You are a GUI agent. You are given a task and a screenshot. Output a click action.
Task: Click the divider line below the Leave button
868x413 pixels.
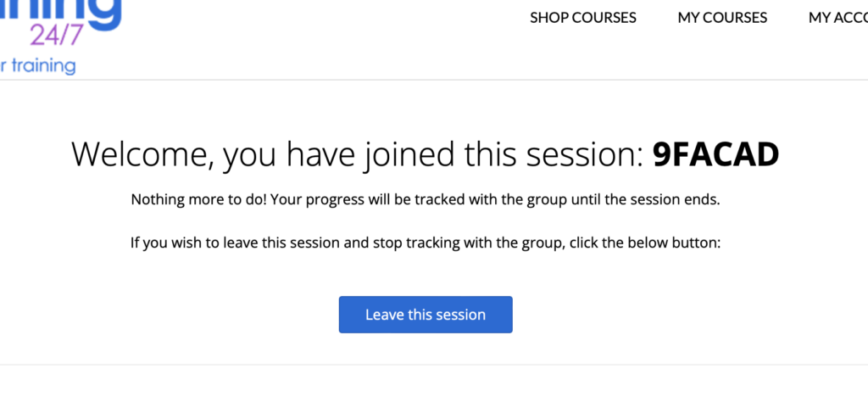point(424,365)
